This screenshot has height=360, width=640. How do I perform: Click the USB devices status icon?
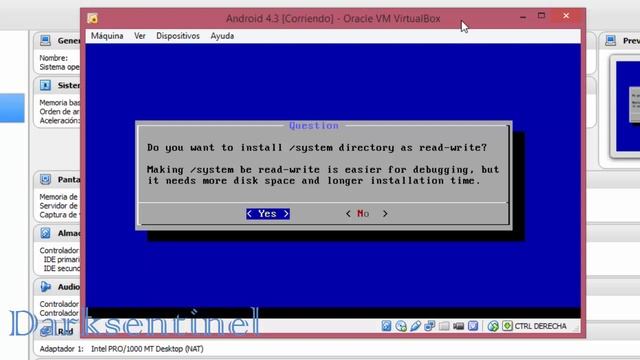[416, 326]
